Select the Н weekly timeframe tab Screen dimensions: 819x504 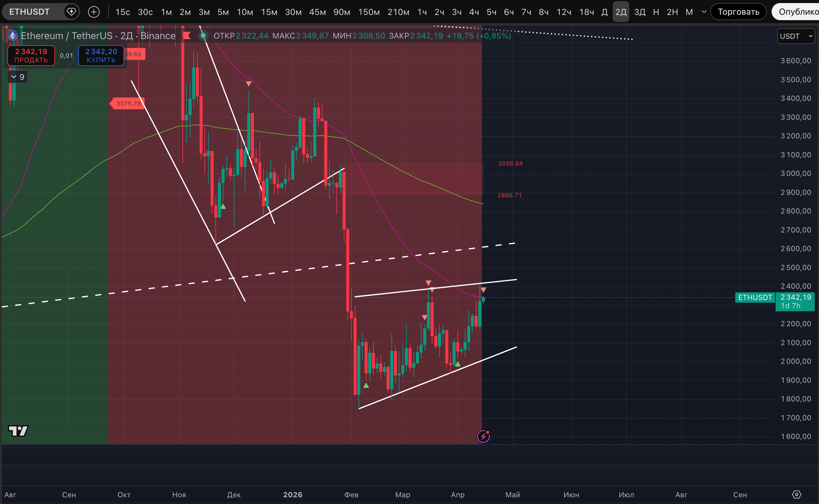click(x=656, y=12)
